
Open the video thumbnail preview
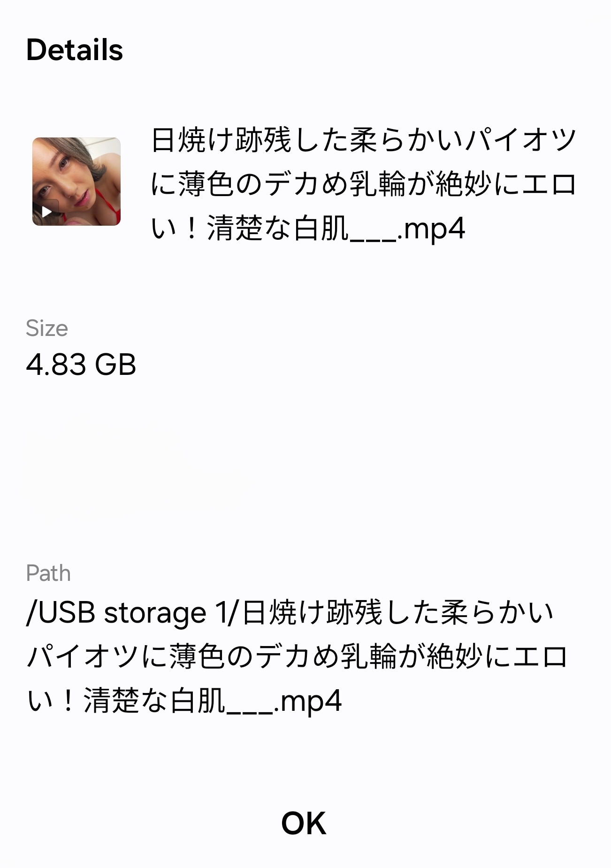point(76,182)
